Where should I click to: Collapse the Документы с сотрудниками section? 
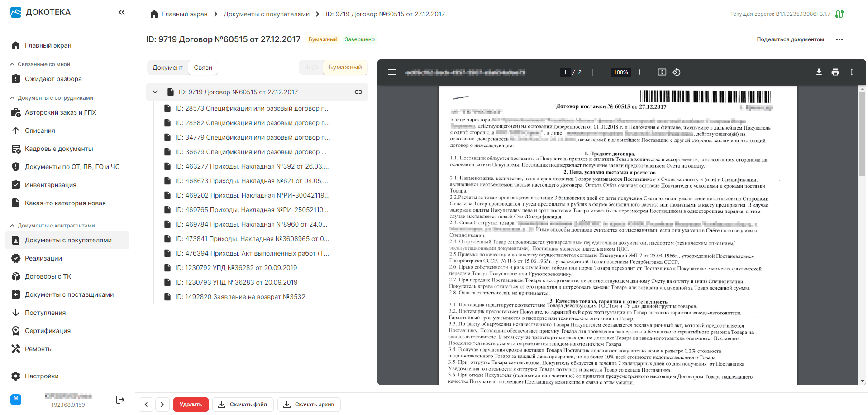[12, 98]
